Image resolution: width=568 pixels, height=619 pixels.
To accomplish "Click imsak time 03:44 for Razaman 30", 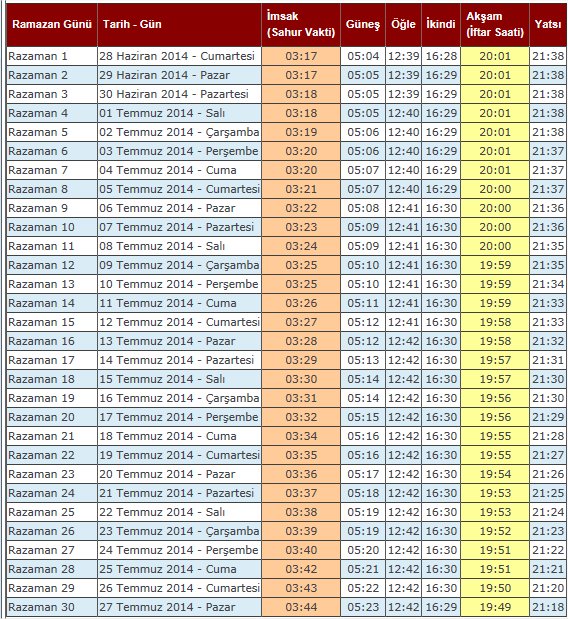I will click(301, 607).
